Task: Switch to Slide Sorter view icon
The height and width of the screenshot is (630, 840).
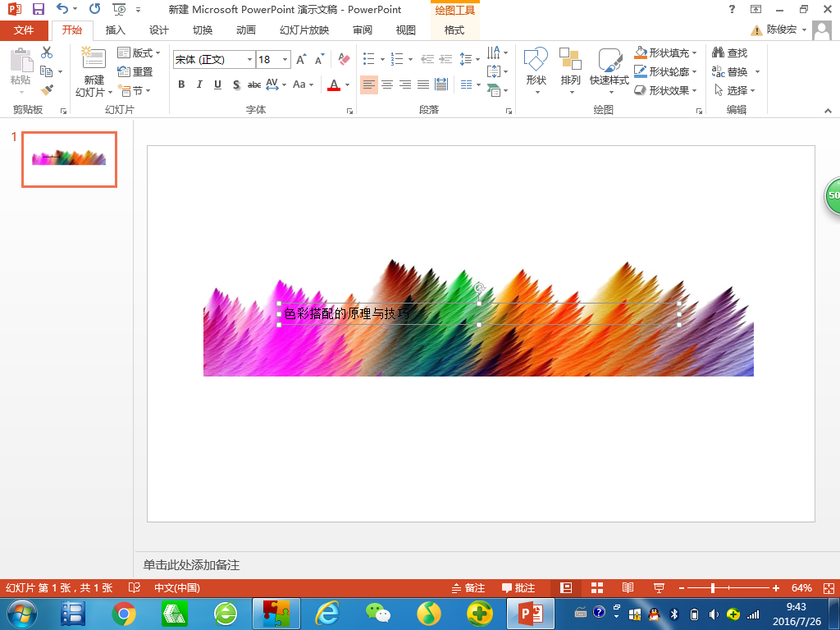Action: click(597, 587)
